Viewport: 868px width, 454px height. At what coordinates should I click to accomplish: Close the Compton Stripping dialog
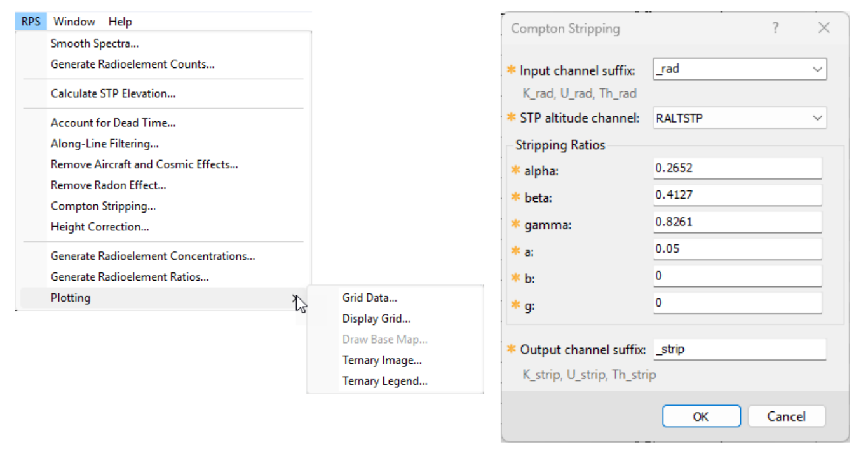tap(824, 28)
